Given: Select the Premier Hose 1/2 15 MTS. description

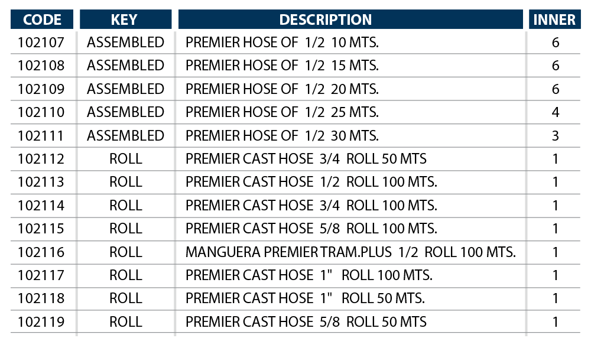Looking at the screenshot, I should [282, 66].
